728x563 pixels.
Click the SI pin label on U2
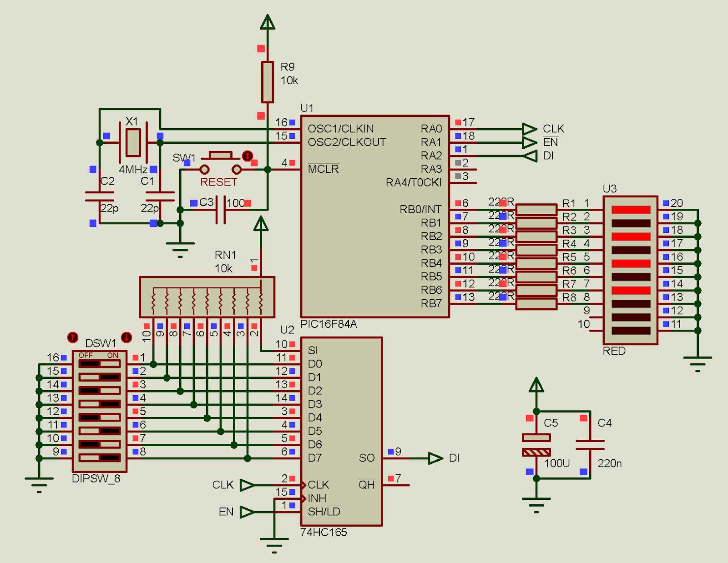(x=313, y=351)
